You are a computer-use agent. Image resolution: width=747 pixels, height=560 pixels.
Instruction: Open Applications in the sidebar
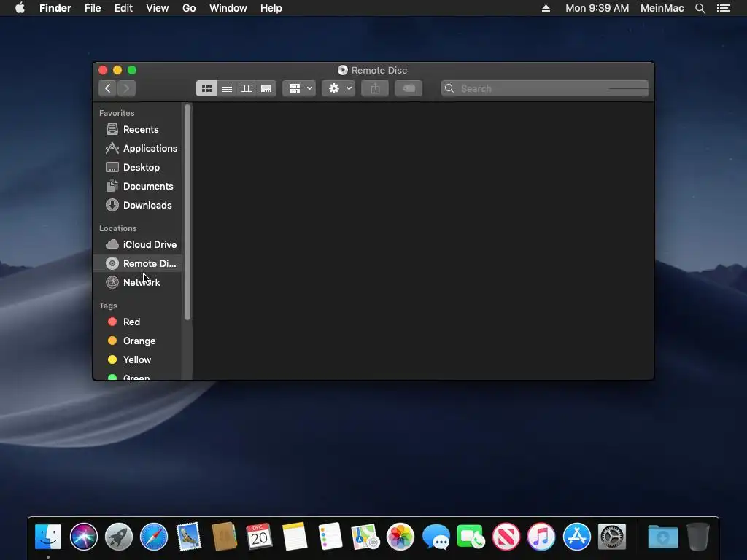(x=137, y=148)
